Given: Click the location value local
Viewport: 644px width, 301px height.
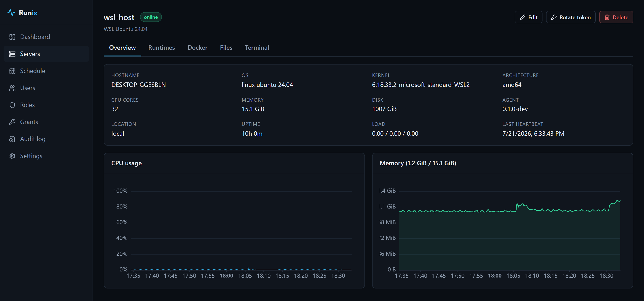Looking at the screenshot, I should (117, 134).
